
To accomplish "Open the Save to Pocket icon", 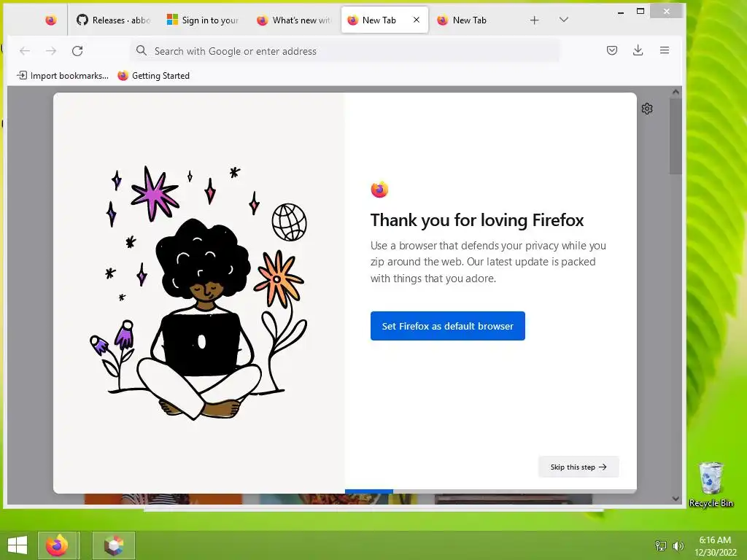I will (612, 50).
